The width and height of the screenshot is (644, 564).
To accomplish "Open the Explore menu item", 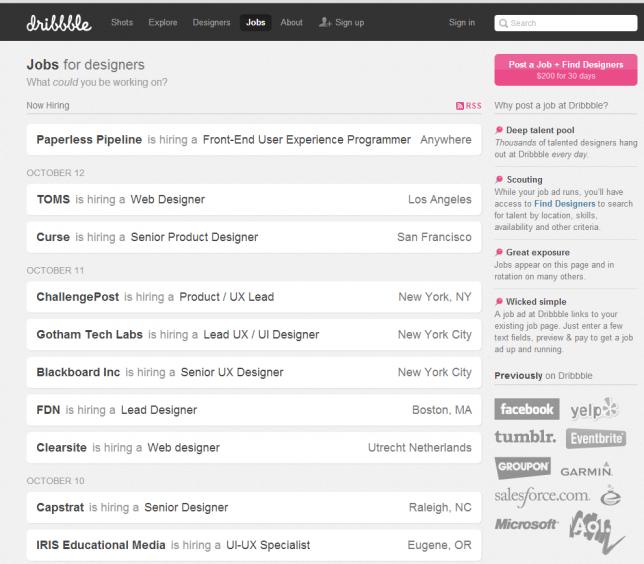I will 163,22.
